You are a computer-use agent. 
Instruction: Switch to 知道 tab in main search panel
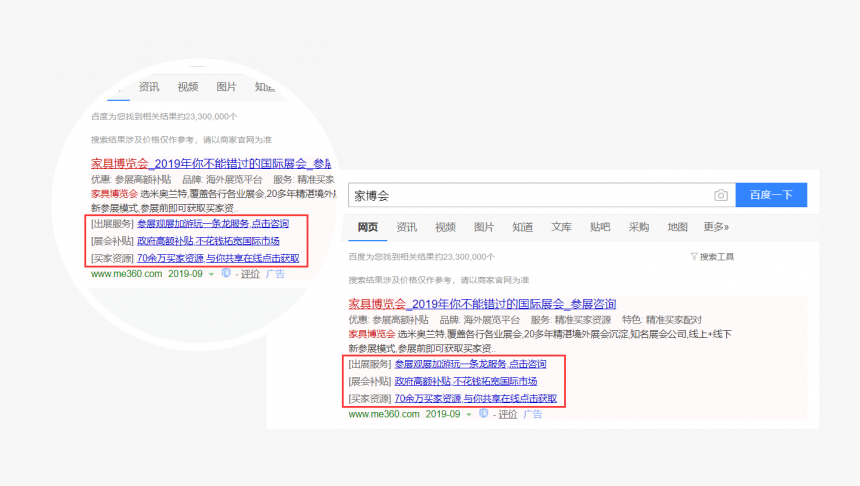coord(523,227)
